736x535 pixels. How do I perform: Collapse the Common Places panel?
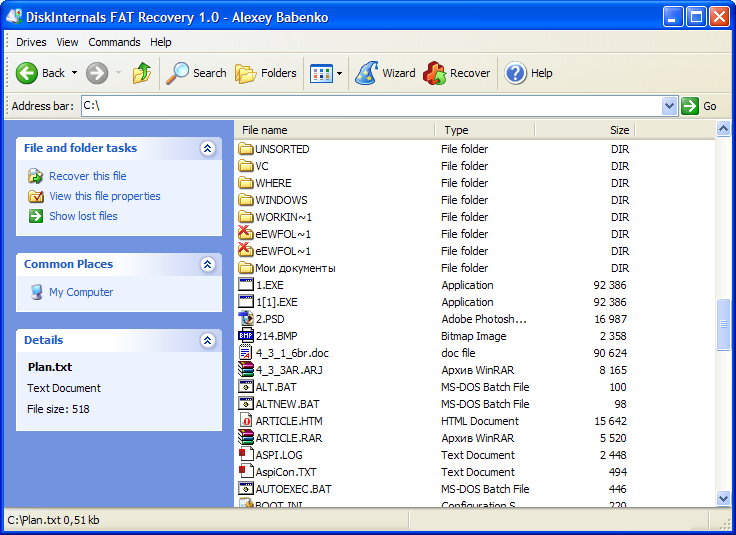[207, 264]
